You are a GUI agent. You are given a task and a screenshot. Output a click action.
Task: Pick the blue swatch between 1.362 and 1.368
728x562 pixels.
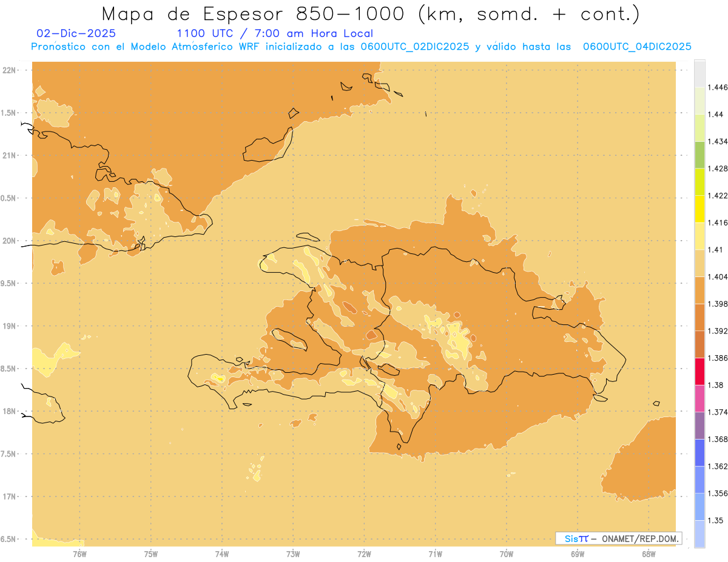pos(699,452)
